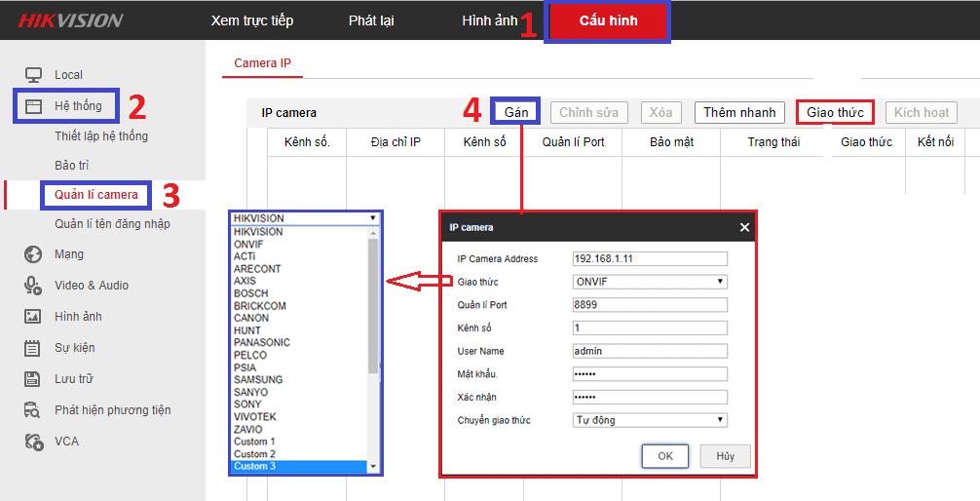Screen dimensions: 980x501
Task: Collapse the HIKVISION protocol combo box header
Action: point(306,218)
